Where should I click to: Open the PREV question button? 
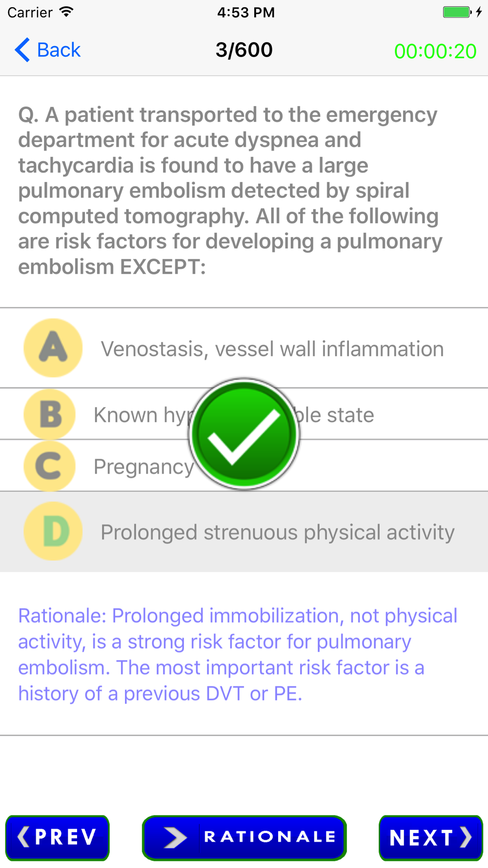pyautogui.click(x=58, y=838)
